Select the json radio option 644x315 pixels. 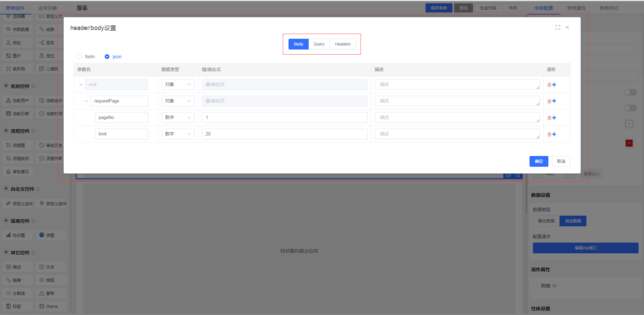(107, 57)
